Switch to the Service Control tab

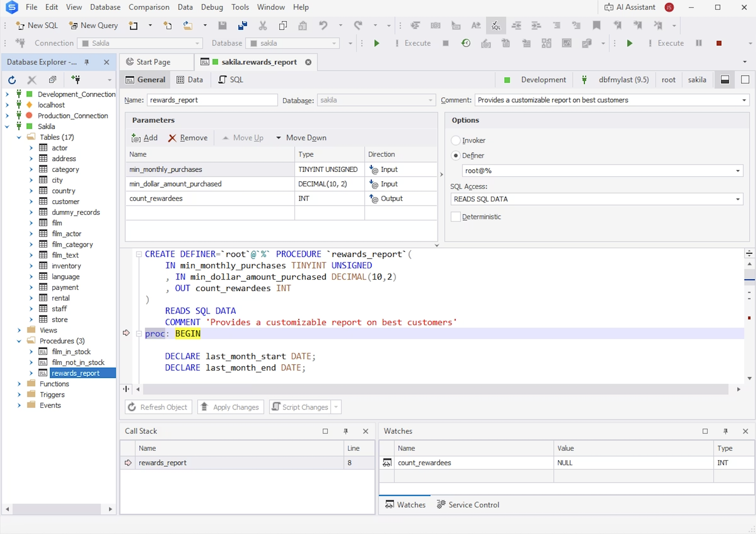468,505
